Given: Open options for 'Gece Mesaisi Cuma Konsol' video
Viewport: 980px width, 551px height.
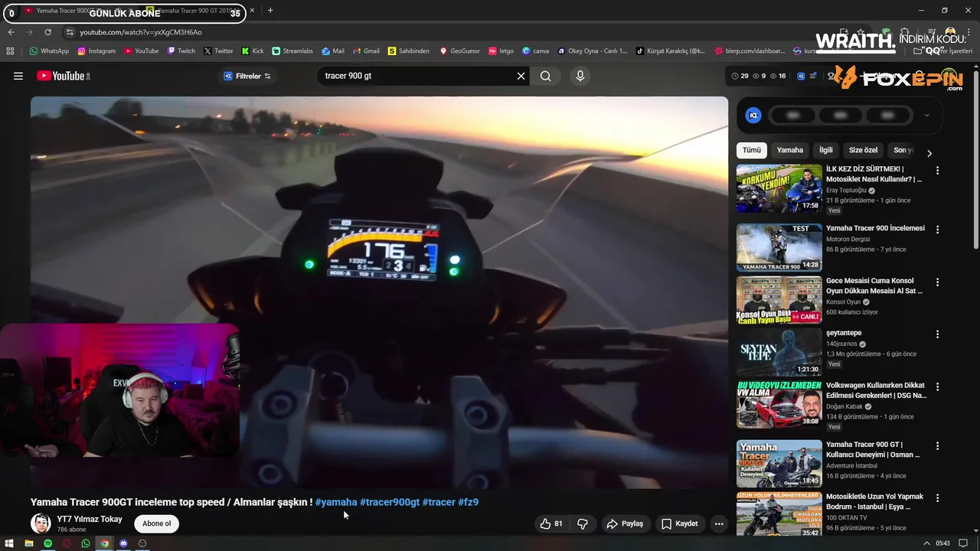Looking at the screenshot, I should coord(937,282).
